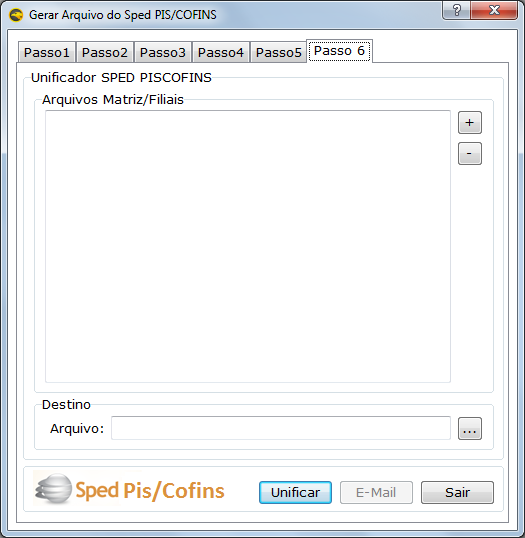Exit using the Sair button
Viewport: 525px width, 538px height.
click(x=457, y=492)
